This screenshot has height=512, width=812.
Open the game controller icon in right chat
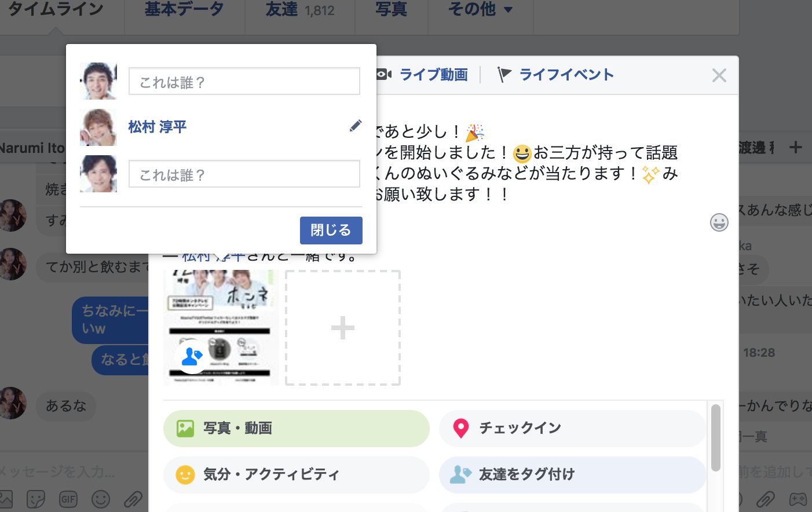[798, 499]
